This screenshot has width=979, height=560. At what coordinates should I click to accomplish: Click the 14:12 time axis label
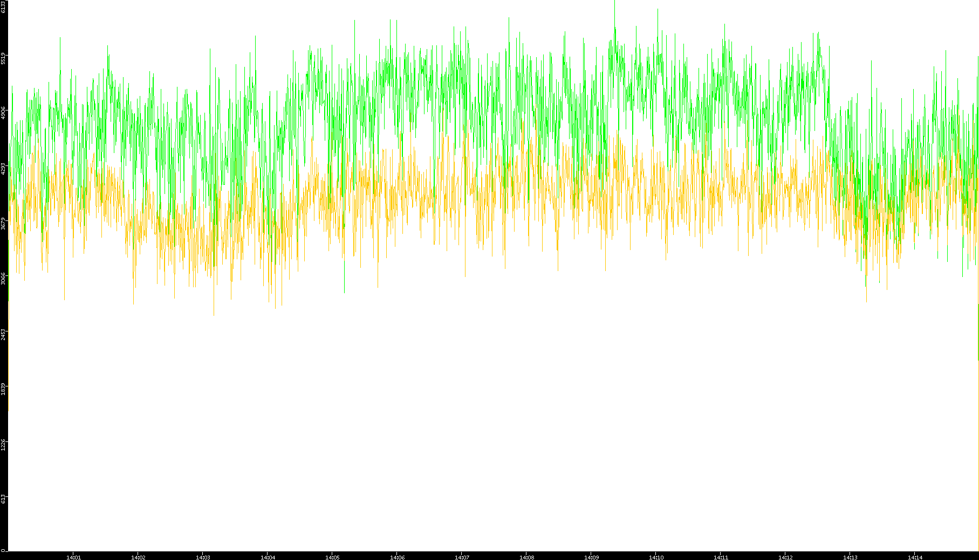tap(785, 557)
